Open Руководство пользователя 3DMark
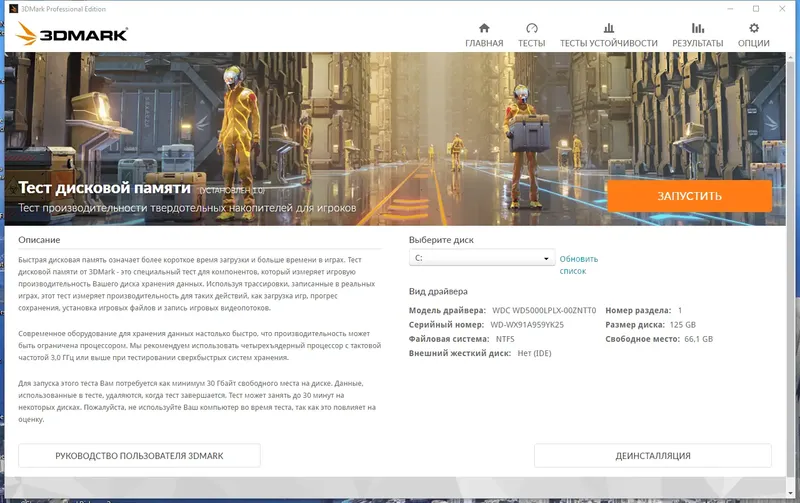The image size is (800, 503). point(139,456)
